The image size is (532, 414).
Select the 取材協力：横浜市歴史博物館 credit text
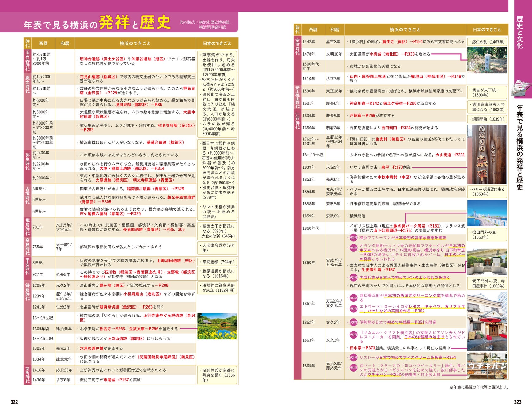click(206, 25)
